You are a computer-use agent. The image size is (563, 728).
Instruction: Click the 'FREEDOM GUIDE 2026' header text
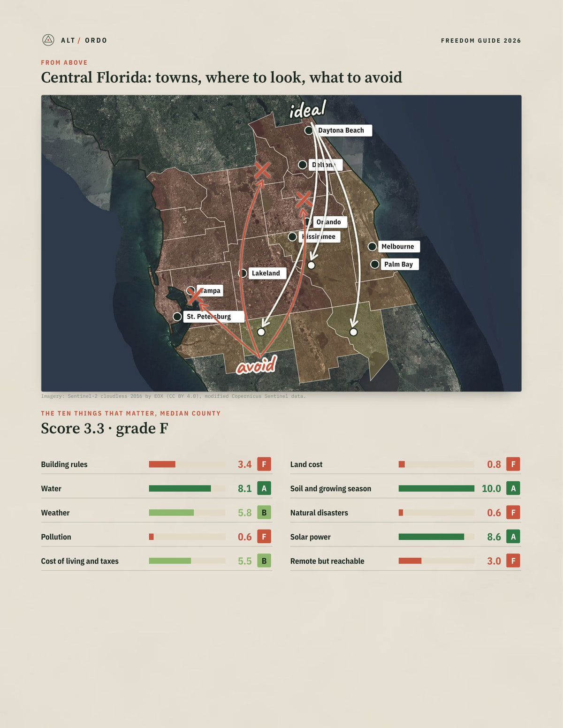[481, 41]
